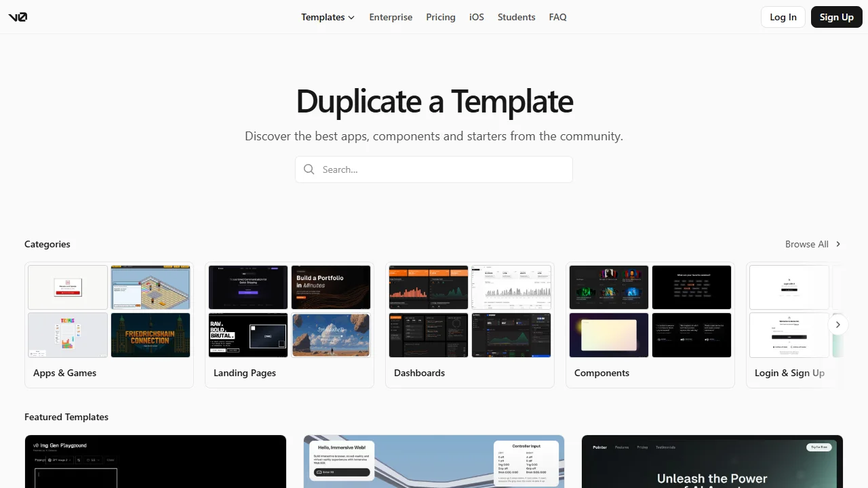This screenshot has height=488, width=868.
Task: Focus the template Search field
Action: [x=434, y=169]
